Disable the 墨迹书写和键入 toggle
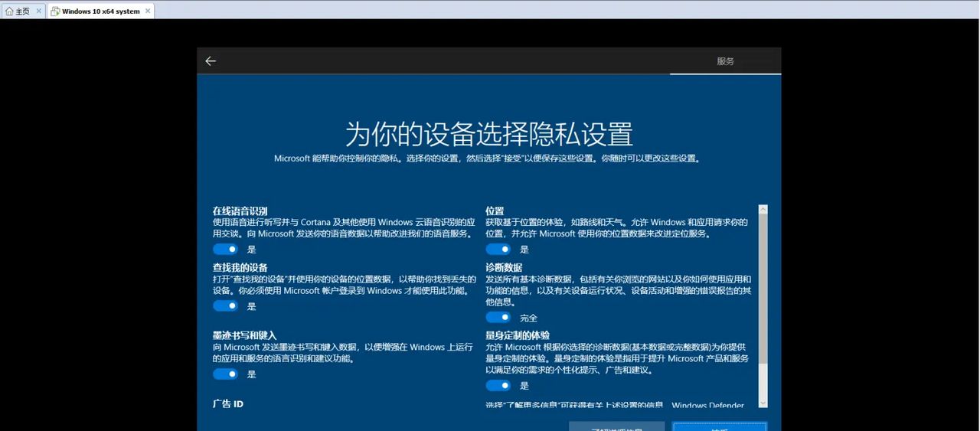The height and width of the screenshot is (431, 980). point(226,374)
